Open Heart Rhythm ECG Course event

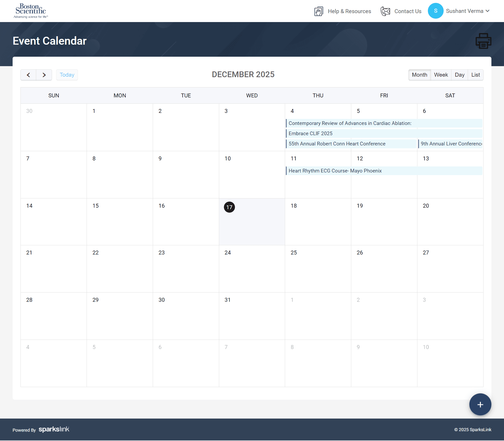click(335, 171)
